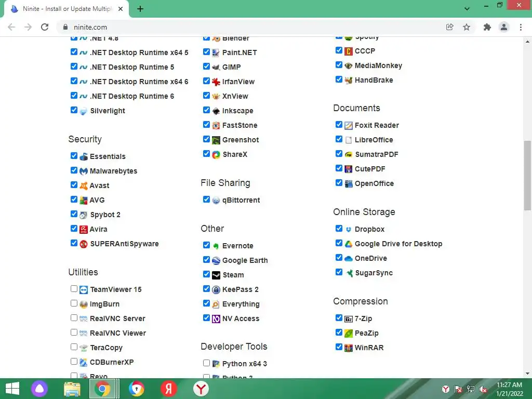
Task: Click the HandBrake icon
Action: click(x=349, y=81)
